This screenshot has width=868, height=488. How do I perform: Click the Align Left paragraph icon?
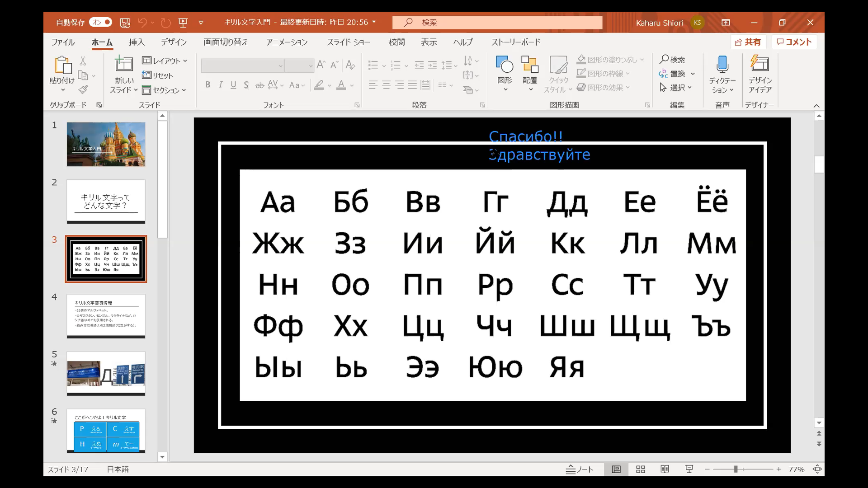coord(373,85)
